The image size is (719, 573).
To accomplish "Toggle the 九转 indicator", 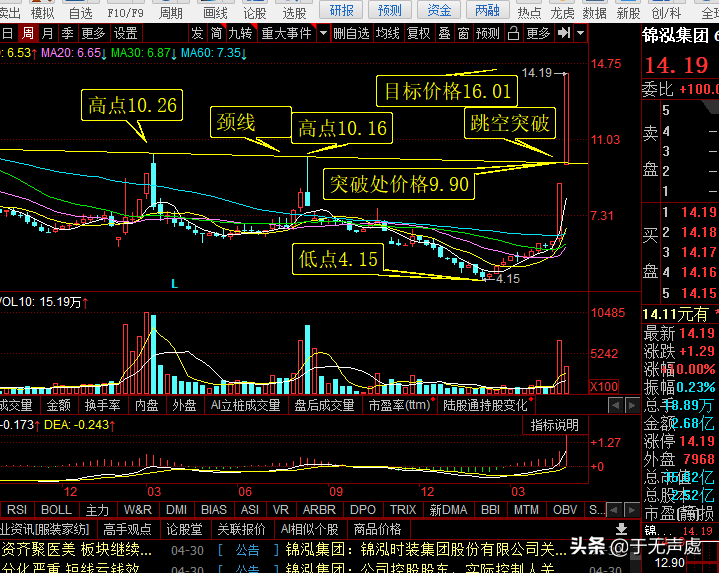I will [240, 33].
